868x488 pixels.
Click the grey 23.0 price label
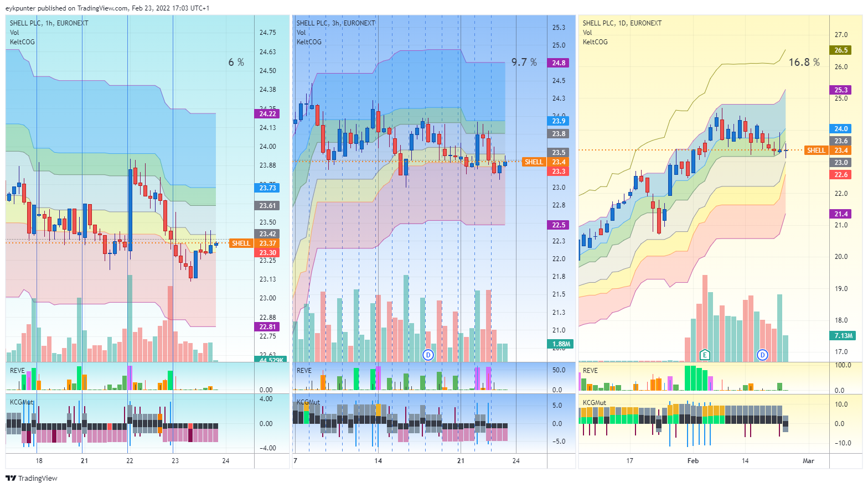[841, 163]
